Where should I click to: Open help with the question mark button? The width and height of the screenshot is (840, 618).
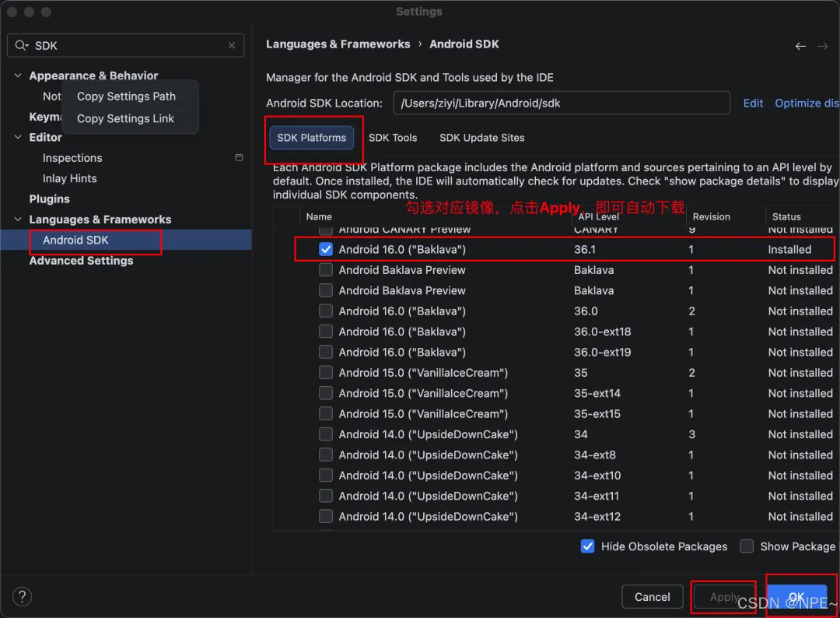point(23,597)
